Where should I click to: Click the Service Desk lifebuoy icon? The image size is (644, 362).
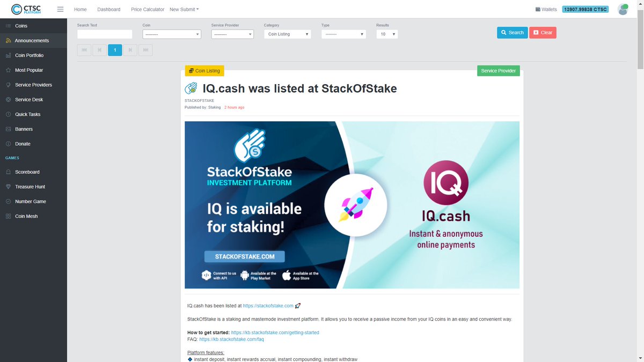point(8,100)
